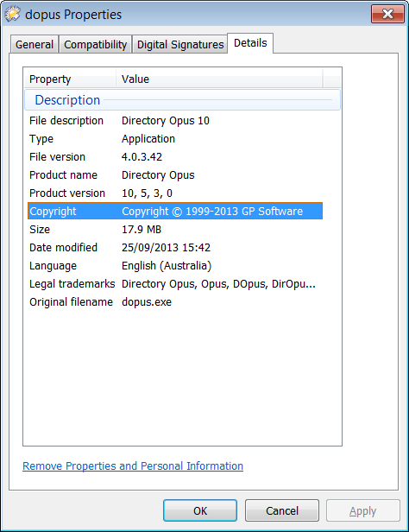
Task: Switch to the General tab
Action: tap(35, 44)
